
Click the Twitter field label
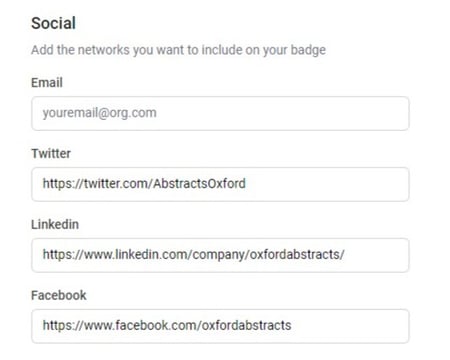pyautogui.click(x=51, y=154)
